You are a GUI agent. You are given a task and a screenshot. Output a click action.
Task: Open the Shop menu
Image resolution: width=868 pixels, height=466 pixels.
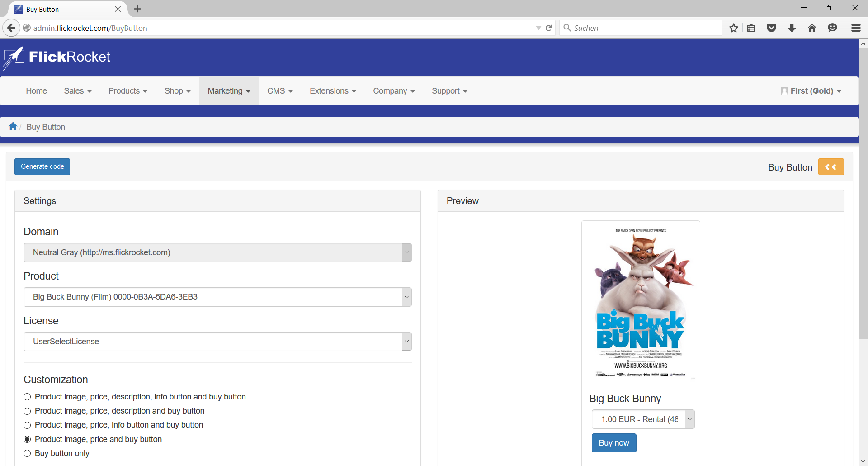[x=178, y=91]
